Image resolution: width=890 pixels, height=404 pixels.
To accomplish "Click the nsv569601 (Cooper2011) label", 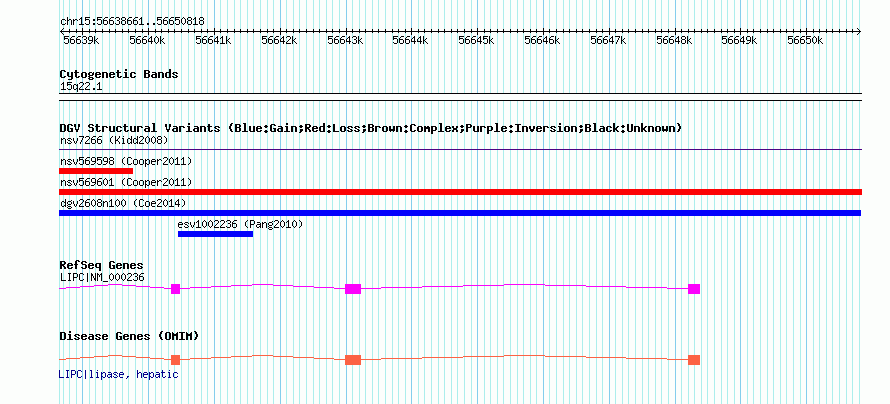I will click(126, 182).
